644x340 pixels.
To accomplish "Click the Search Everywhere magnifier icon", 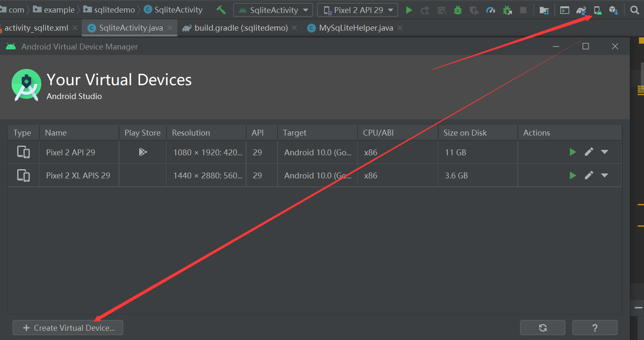I will (x=635, y=10).
